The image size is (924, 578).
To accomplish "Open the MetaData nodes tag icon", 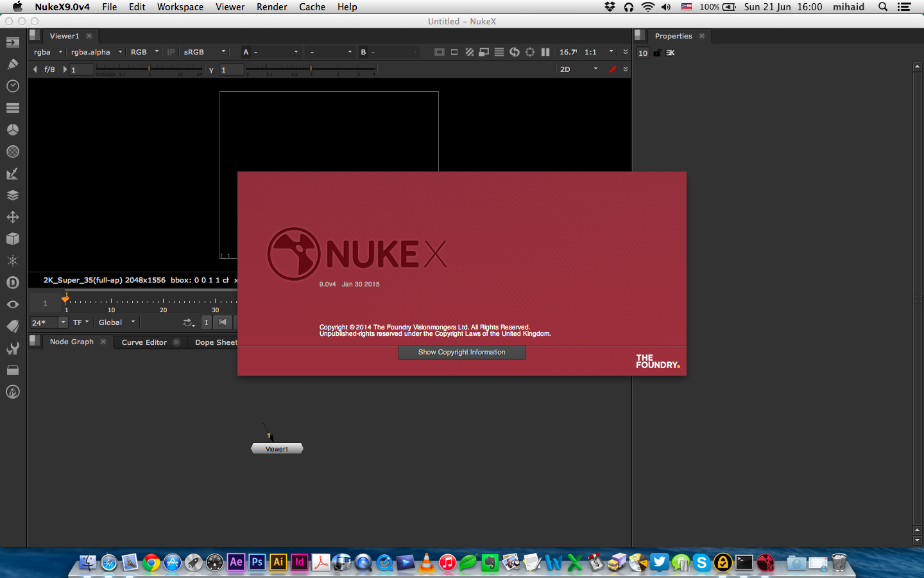I will (x=12, y=326).
